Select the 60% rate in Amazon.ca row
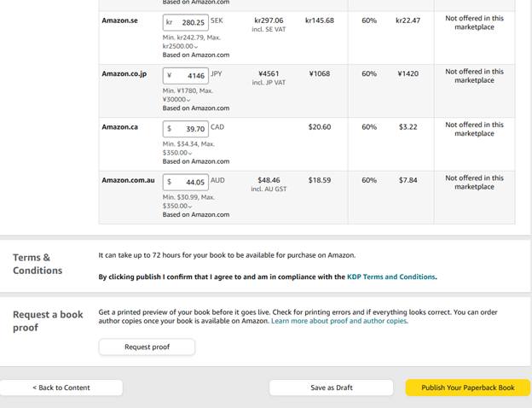This screenshot has width=532, height=408. pos(369,127)
